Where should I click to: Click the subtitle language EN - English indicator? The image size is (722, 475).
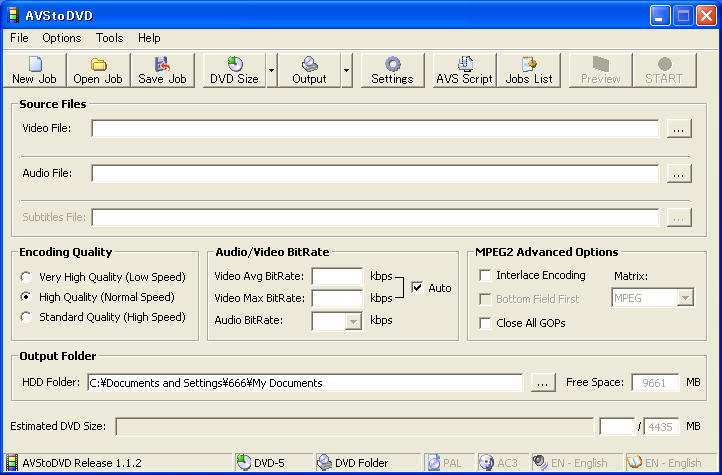(x=671, y=463)
